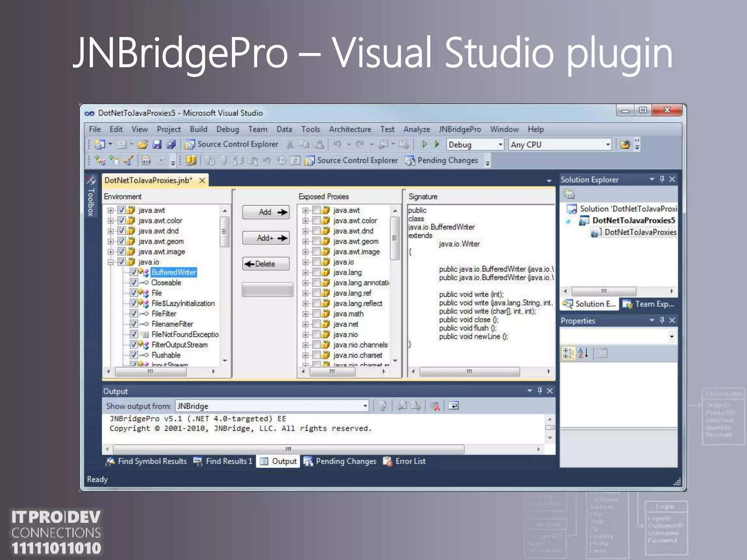This screenshot has height=560, width=747.
Task: Click Clear All icon in Output toolbar
Action: (x=435, y=406)
